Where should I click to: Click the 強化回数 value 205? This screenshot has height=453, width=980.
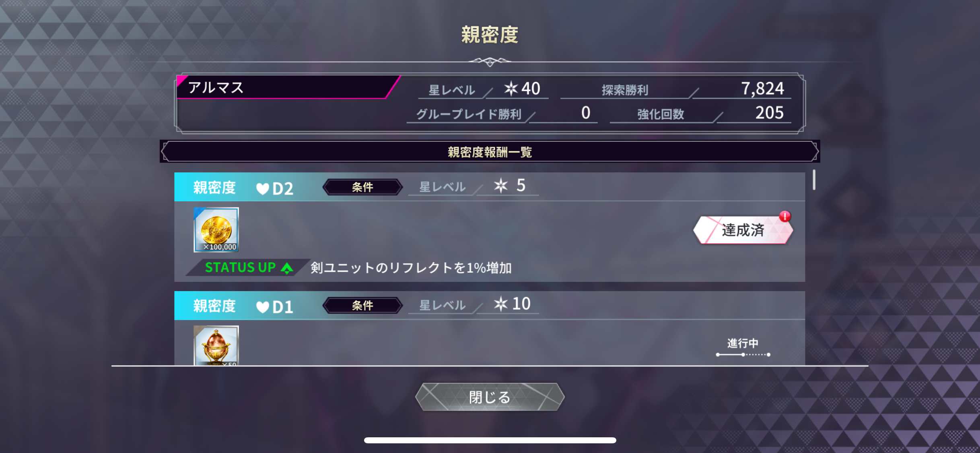769,113
